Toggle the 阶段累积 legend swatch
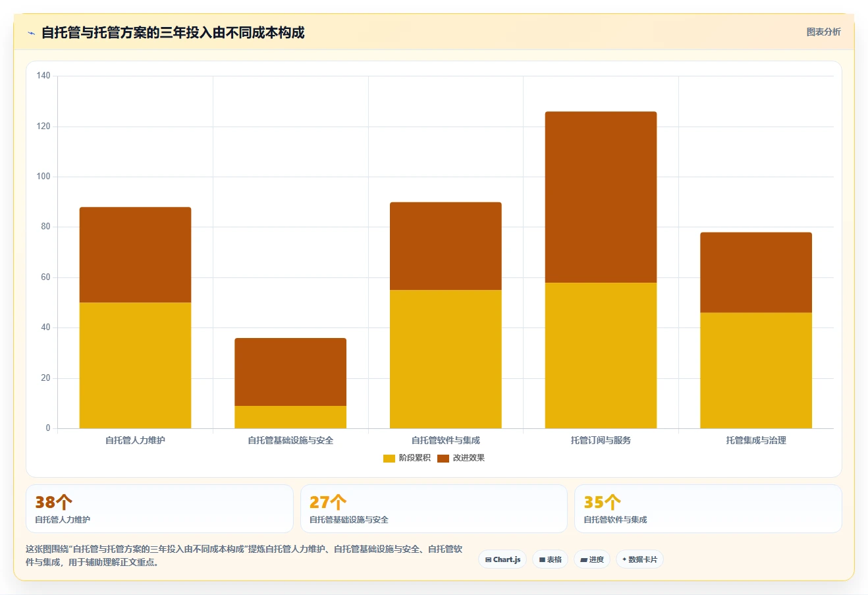This screenshot has height=595, width=868. (389, 458)
